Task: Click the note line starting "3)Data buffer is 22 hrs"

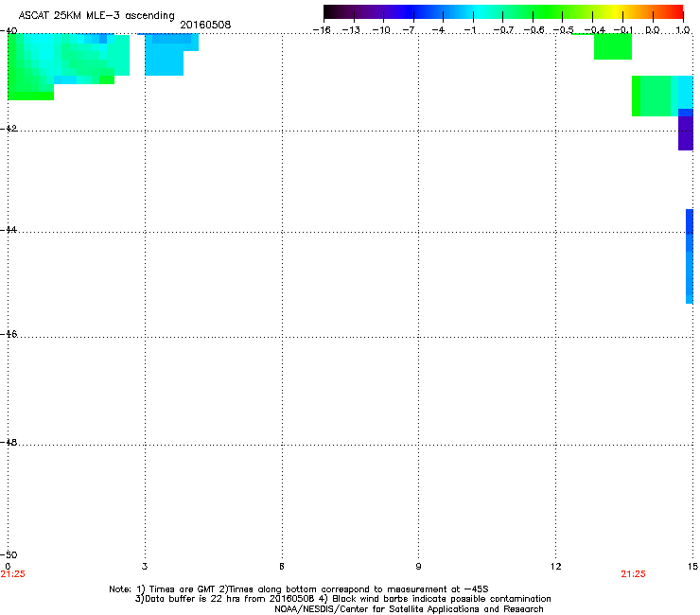Action: click(x=342, y=599)
